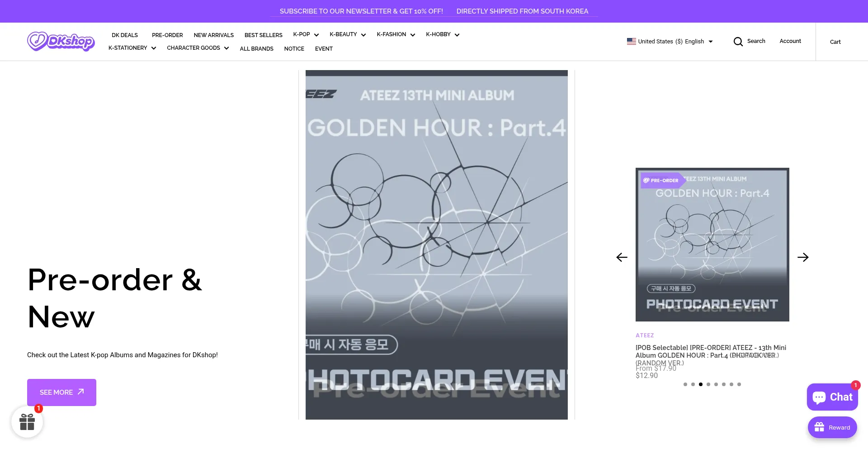Select the fourth carousel dot
868x449 pixels.
(708, 384)
